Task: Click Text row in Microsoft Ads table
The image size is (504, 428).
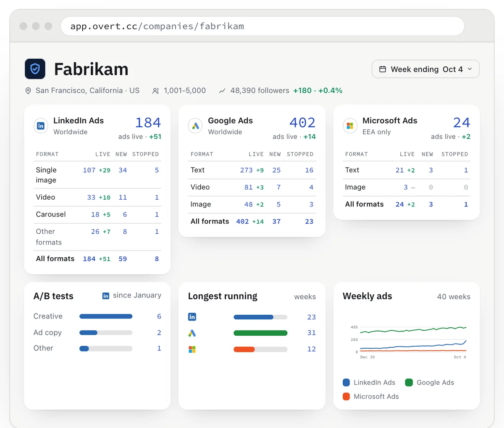Action: coord(407,170)
